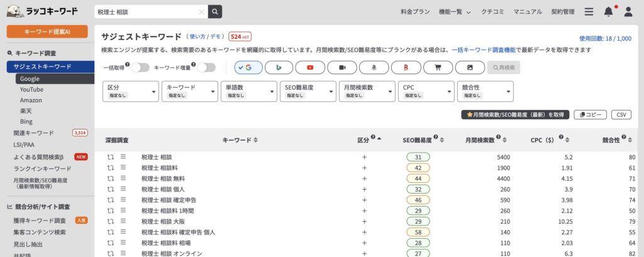Click the orange キーワード提案AI button
Viewport: 644px width, 257px height.
pos(47,32)
